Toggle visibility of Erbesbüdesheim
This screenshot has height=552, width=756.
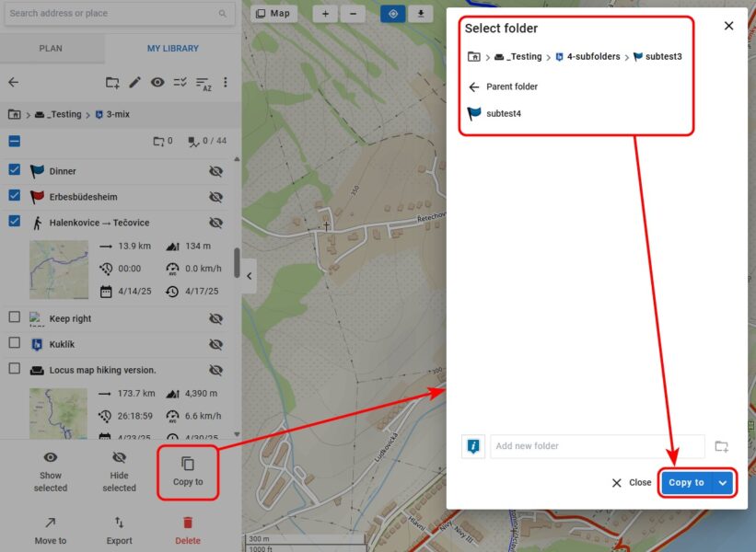215,197
